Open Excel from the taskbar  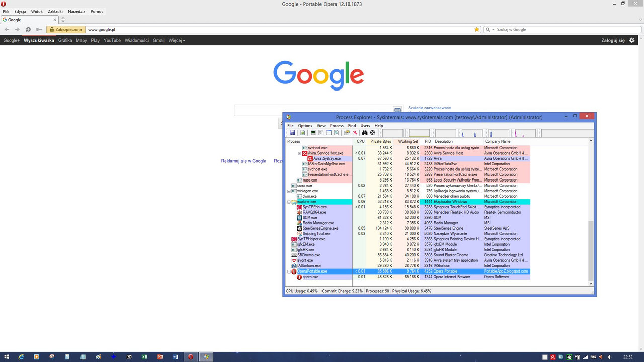point(144,357)
